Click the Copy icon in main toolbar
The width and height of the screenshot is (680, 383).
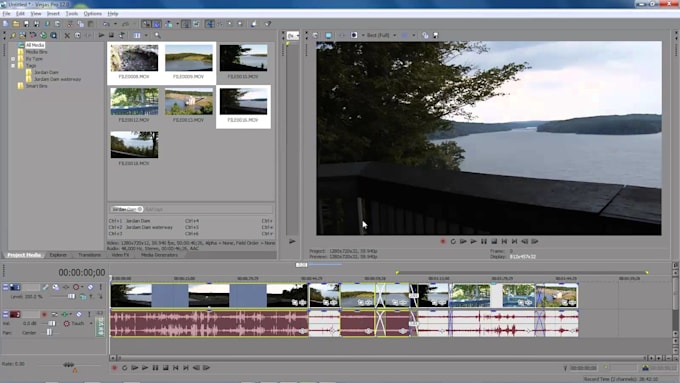(x=81, y=24)
